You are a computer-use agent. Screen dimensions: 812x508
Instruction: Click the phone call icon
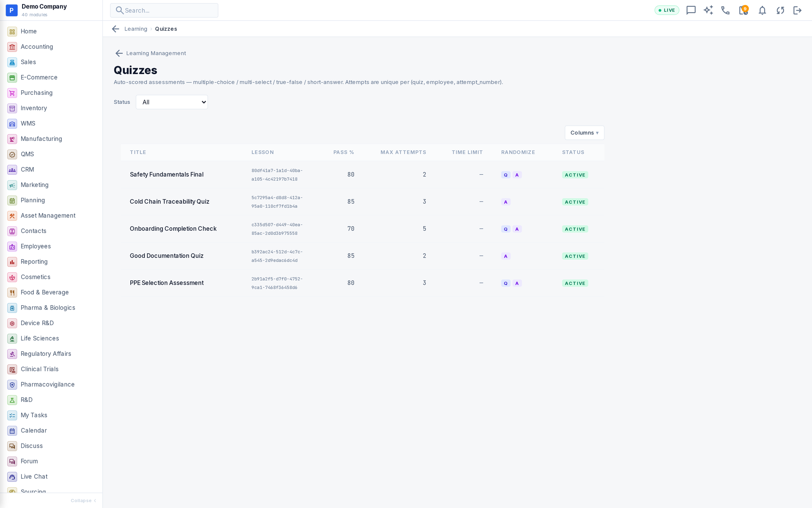(725, 10)
